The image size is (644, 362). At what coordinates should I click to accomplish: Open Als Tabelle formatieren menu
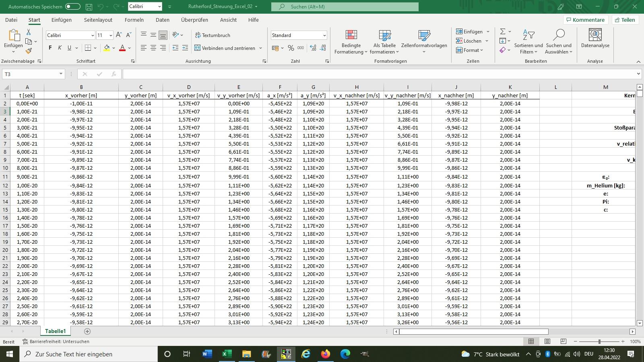[x=384, y=42]
